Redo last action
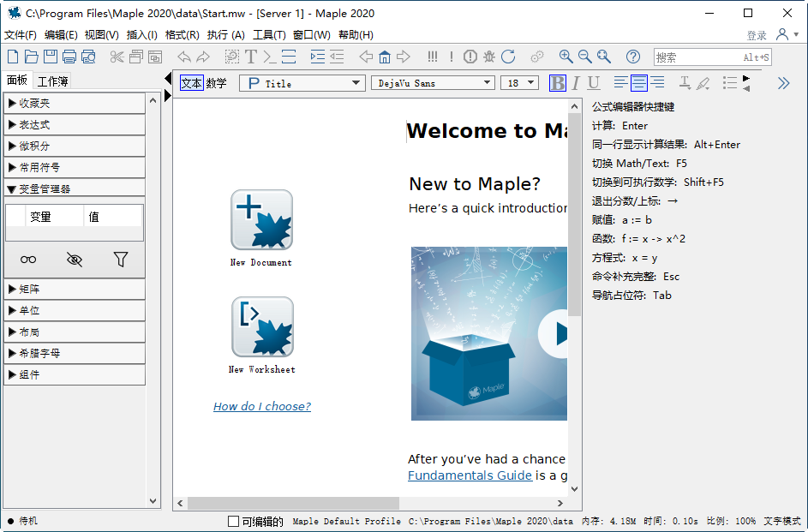Viewport: 808px width, 532px height. click(x=203, y=57)
